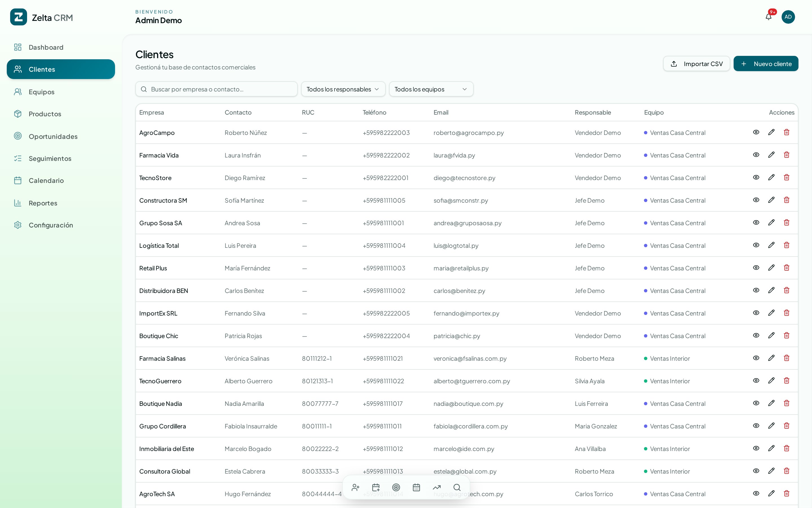Screen dimensions: 812x508
Task: Open the AD user avatar menu
Action: 788,17
